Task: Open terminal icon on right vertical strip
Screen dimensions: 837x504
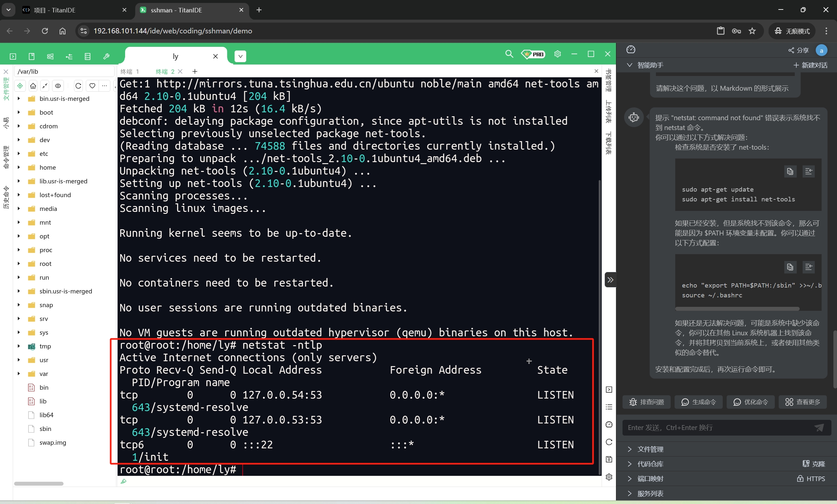Action: (x=609, y=390)
